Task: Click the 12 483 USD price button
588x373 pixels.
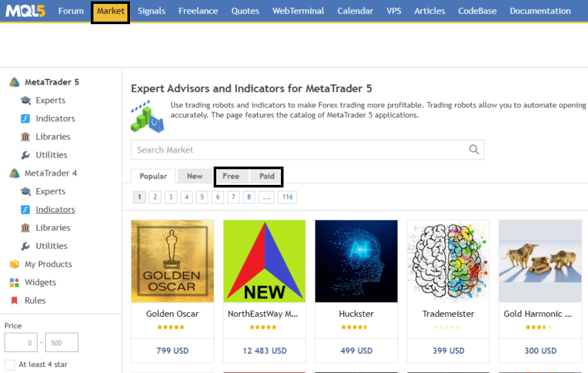Action: 265,351
